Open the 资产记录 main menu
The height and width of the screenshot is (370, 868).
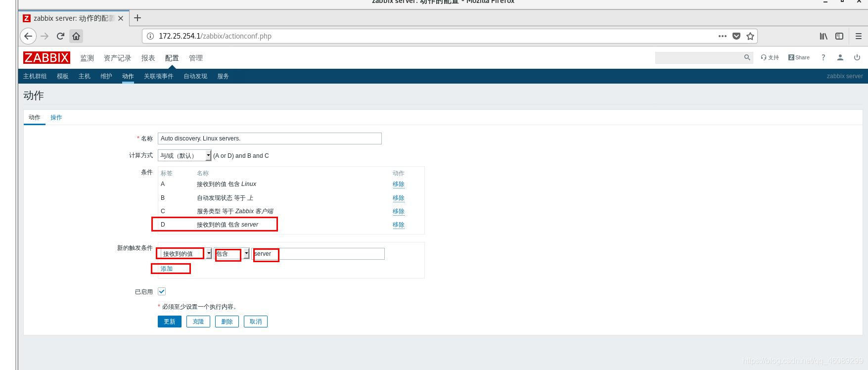click(x=117, y=58)
